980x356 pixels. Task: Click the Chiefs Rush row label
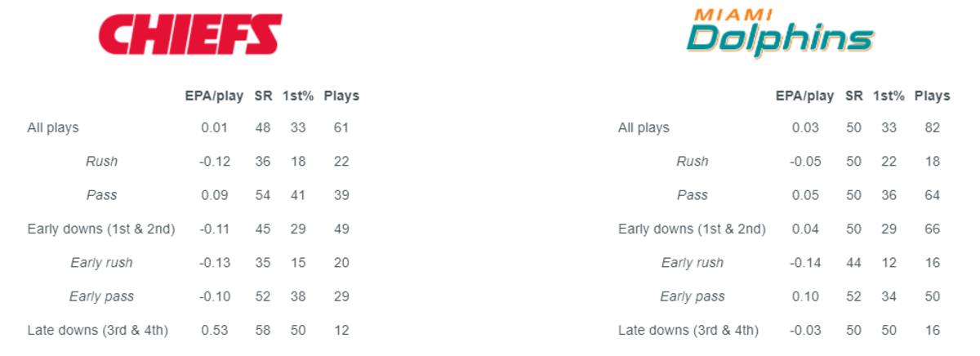[x=101, y=162]
